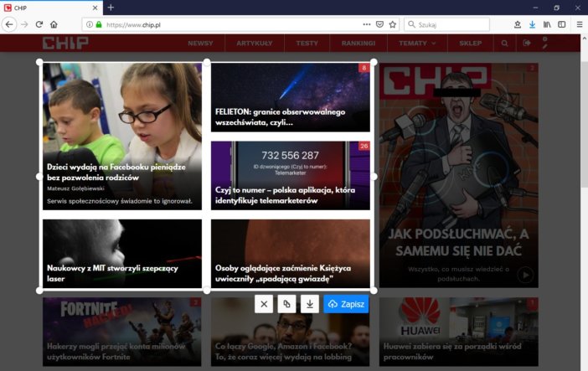This screenshot has height=371, width=588.
Task: Open the Huawei porządki wśród pracowników article
Action: tap(459, 332)
